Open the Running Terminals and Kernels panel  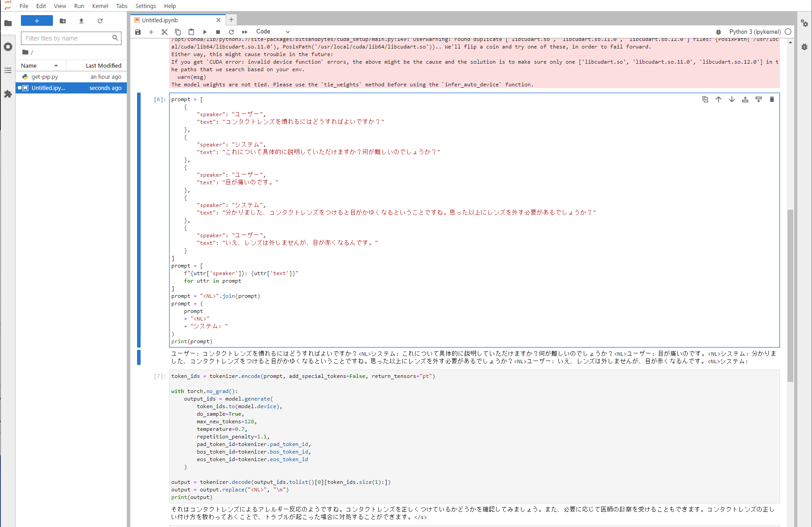coord(8,47)
